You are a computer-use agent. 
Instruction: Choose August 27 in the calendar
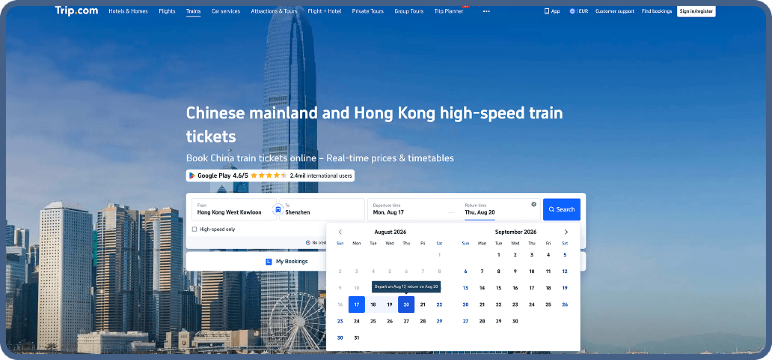(x=406, y=321)
